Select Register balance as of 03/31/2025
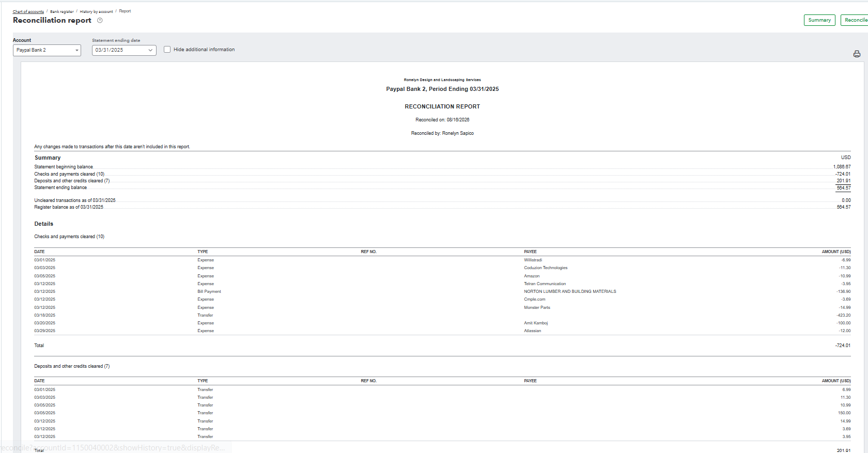The height and width of the screenshot is (453, 868). click(69, 207)
